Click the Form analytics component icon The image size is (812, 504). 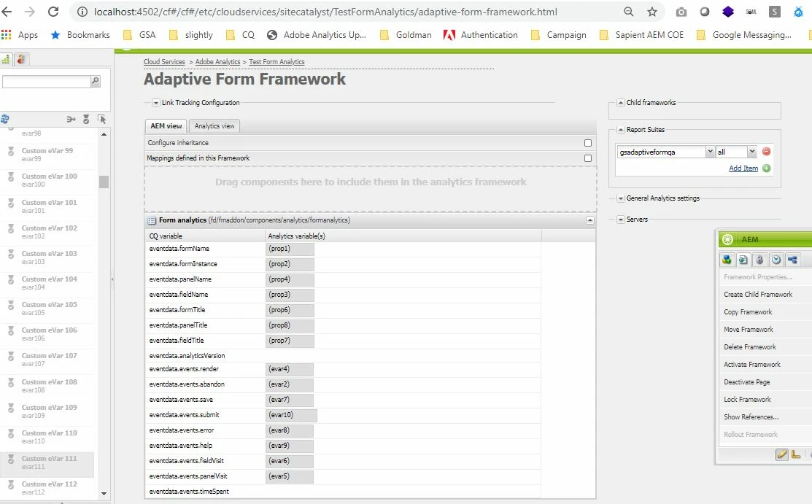(x=152, y=221)
